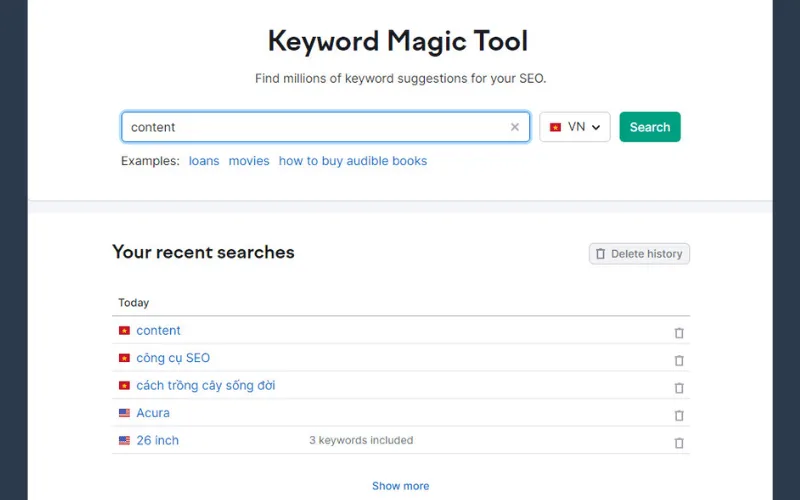The width and height of the screenshot is (800, 500).
Task: Delete công cụ SEO search with trash icon
Action: (679, 360)
